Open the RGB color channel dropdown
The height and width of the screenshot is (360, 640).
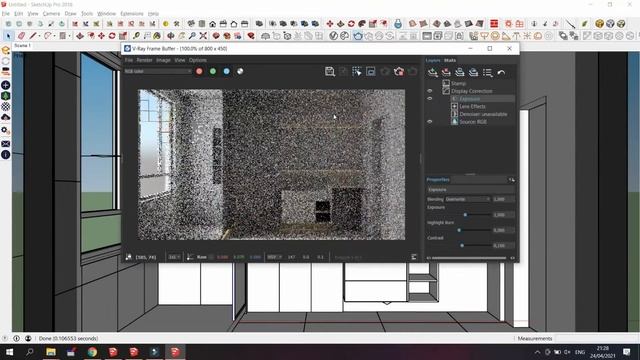tap(158, 71)
